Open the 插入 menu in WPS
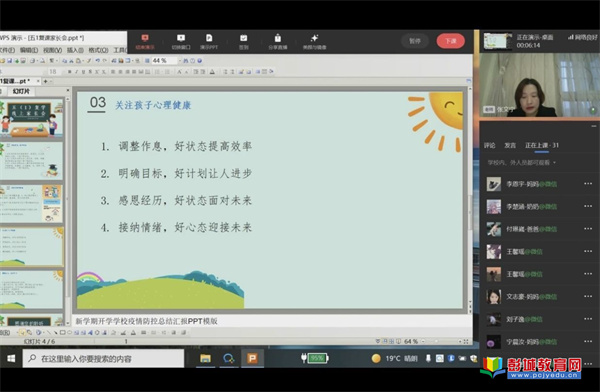The height and width of the screenshot is (392, 600). 75,50
